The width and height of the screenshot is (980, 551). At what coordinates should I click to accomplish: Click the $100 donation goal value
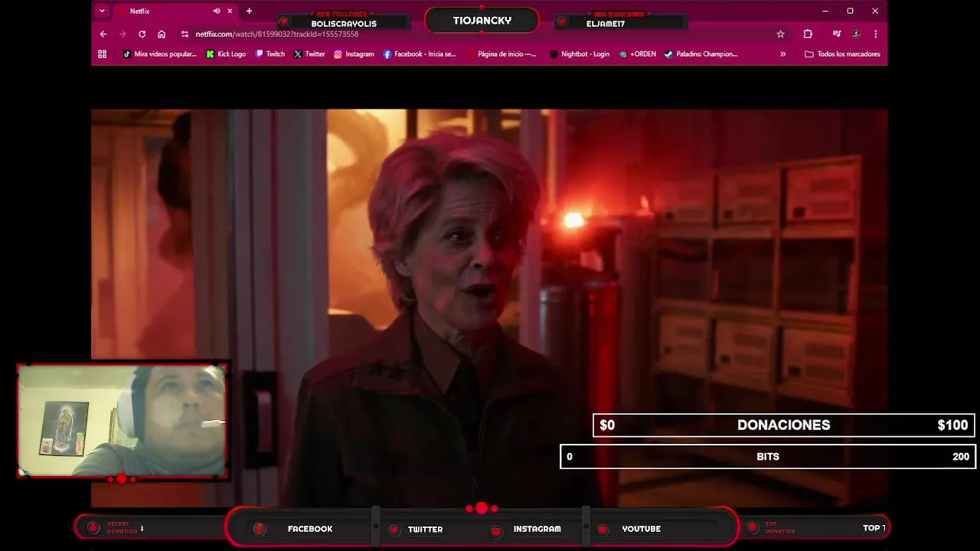952,425
